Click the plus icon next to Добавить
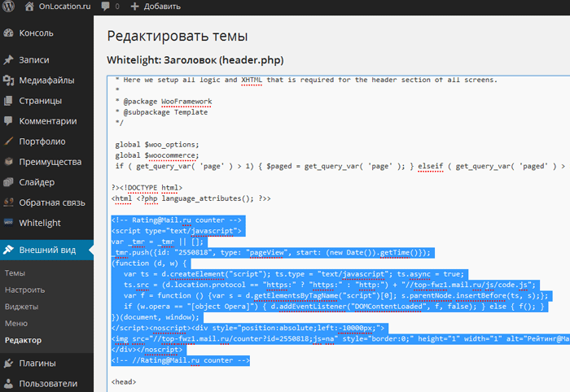The width and height of the screenshot is (570, 392). 135,7
